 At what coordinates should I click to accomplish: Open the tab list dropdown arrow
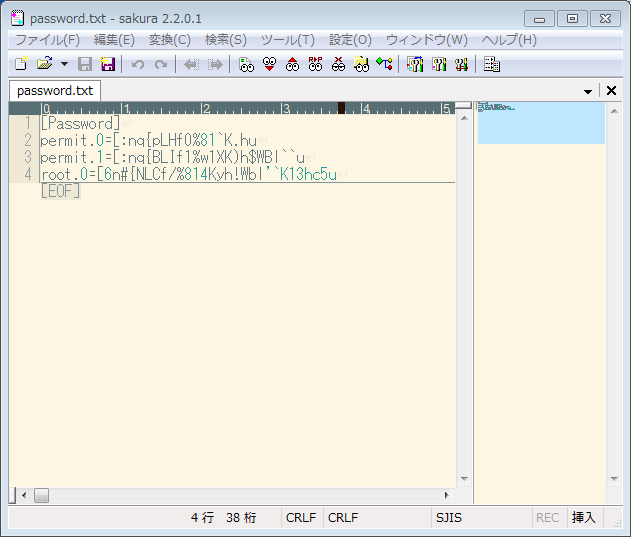tap(588, 91)
